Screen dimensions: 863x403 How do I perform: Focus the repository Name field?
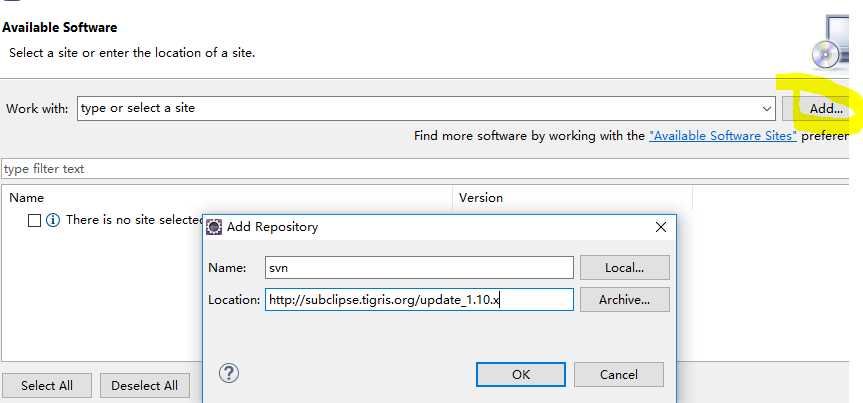click(419, 268)
